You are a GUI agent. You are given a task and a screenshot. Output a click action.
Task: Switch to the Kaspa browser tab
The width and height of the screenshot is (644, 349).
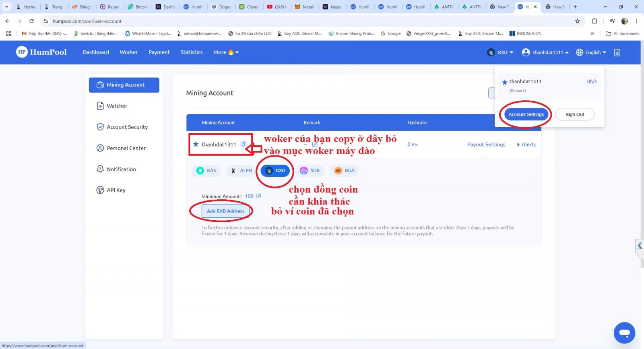click(x=332, y=7)
